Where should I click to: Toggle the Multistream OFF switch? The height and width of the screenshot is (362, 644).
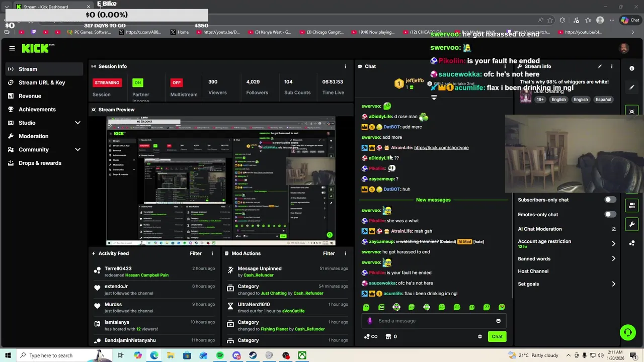176,82
